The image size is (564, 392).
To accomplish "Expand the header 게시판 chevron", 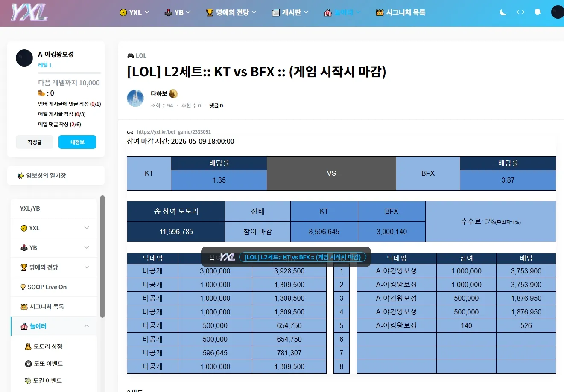I will coord(306,12).
